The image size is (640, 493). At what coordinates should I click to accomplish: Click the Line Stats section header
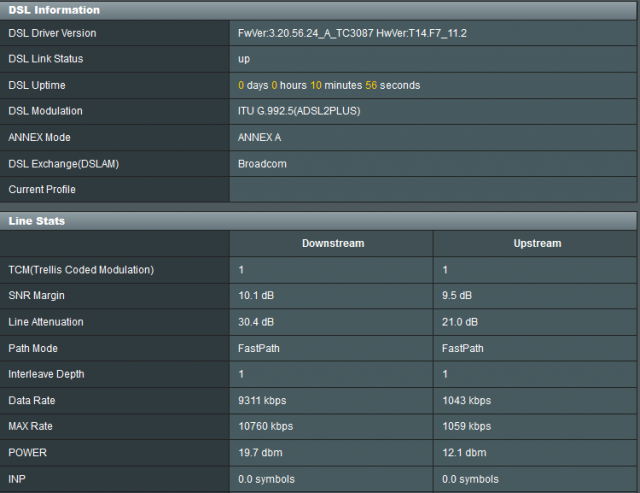(37, 220)
